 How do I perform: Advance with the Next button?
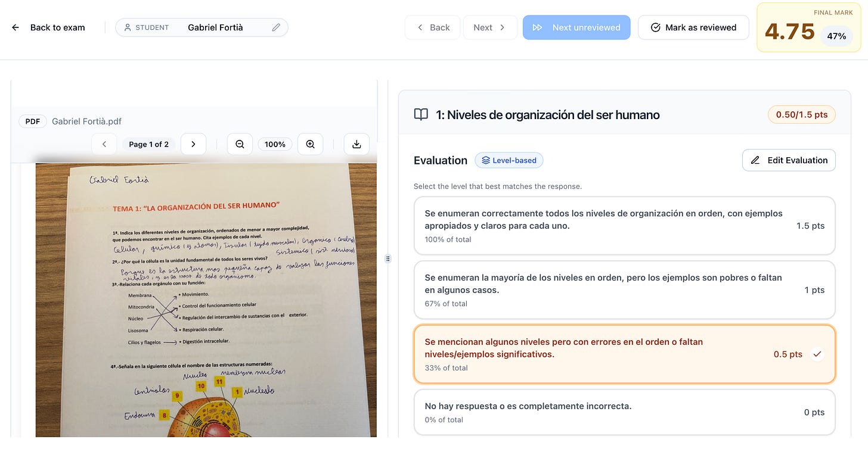(490, 27)
